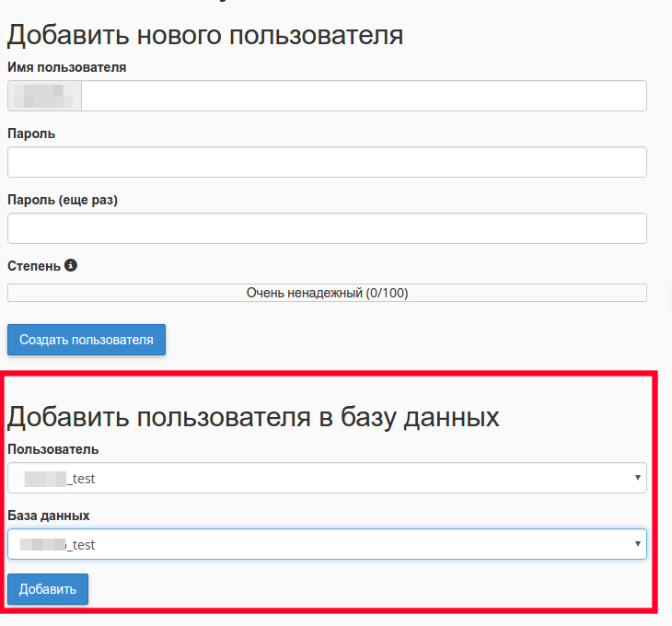Click into the Пароль input field

pos(327,162)
